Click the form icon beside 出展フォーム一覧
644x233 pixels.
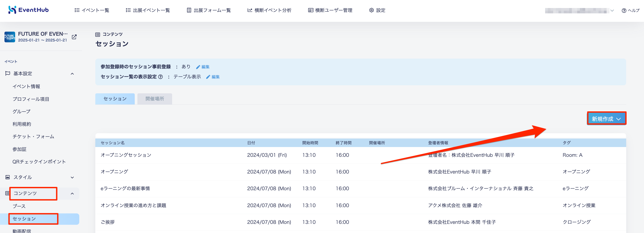click(x=189, y=10)
